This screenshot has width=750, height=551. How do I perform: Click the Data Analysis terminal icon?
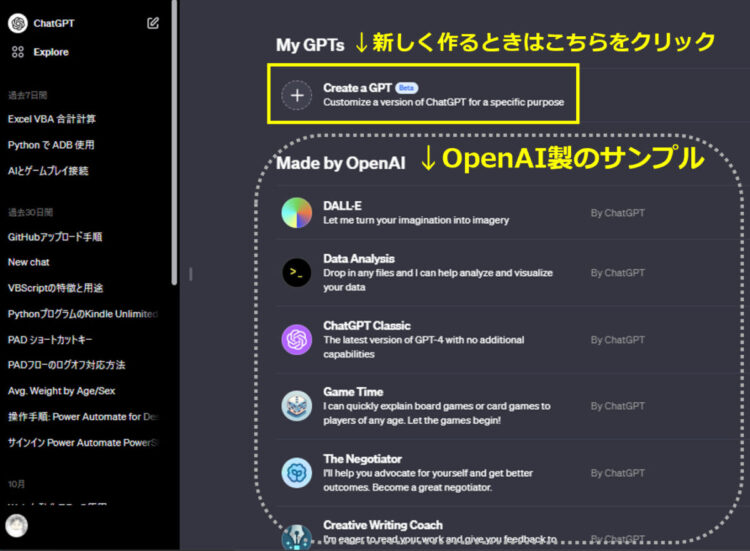[297, 273]
